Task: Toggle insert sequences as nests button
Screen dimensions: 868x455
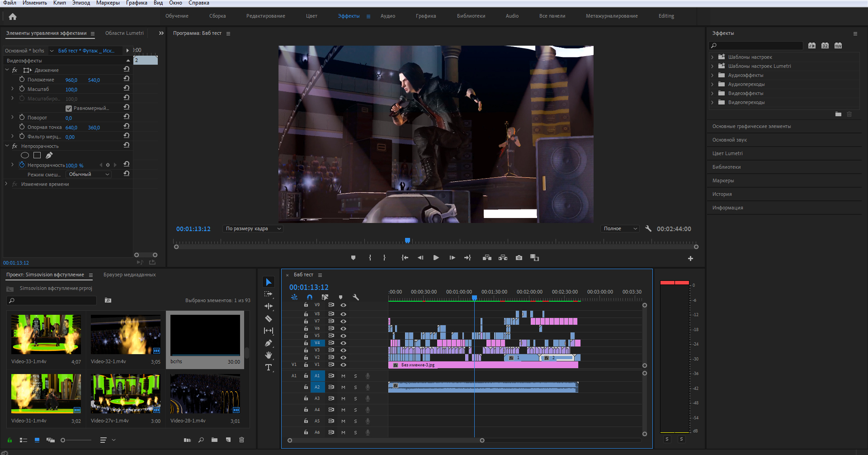Action: coord(294,297)
